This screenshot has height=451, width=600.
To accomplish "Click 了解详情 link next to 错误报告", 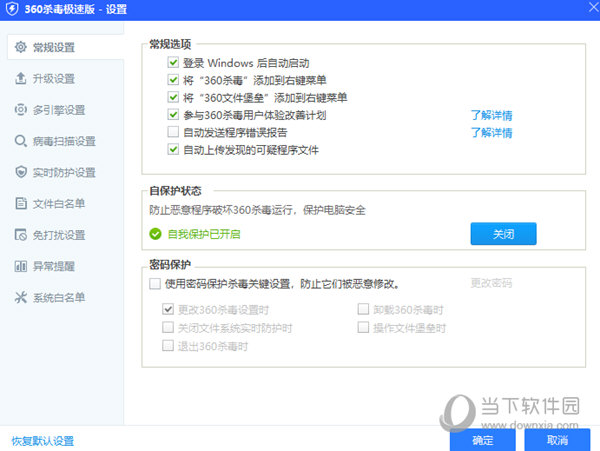I will coord(492,132).
